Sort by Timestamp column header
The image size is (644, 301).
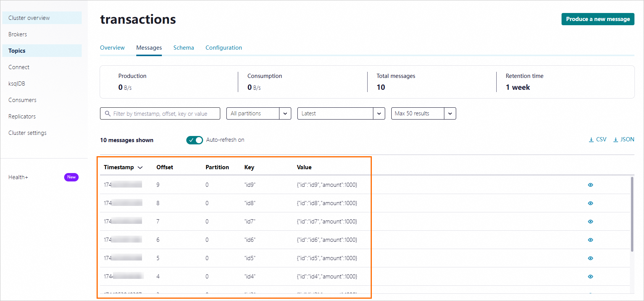point(119,167)
